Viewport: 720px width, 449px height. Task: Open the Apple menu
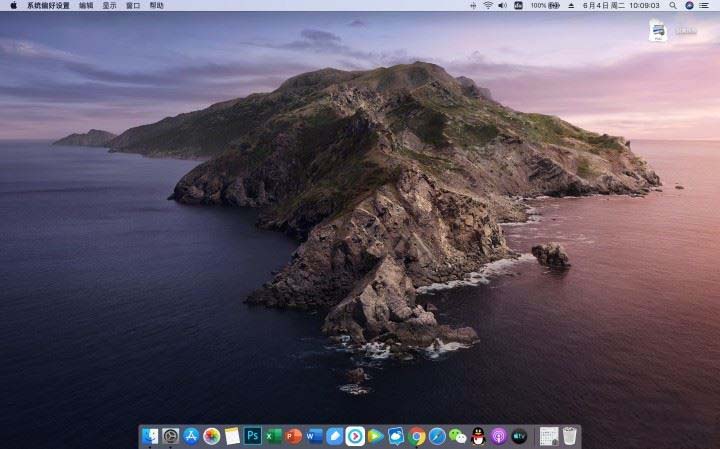[13, 6]
